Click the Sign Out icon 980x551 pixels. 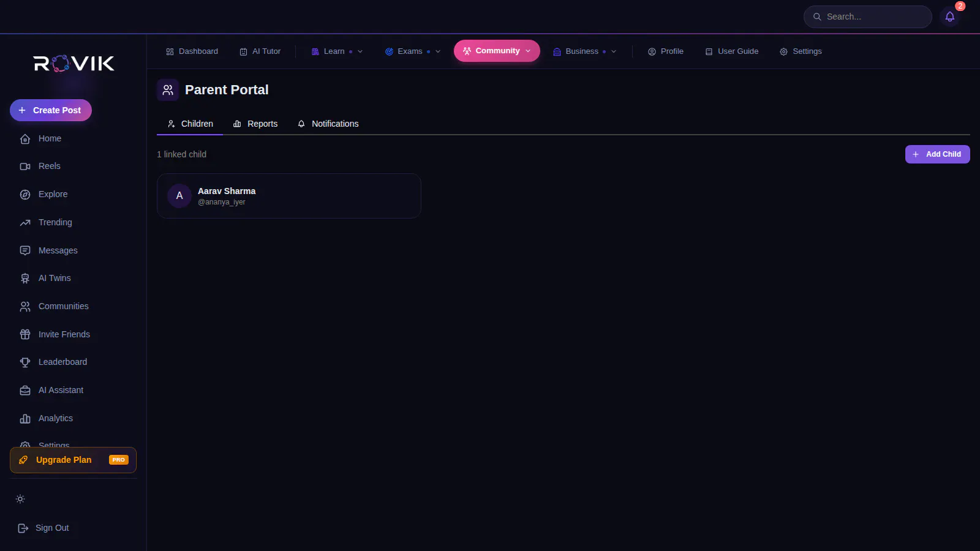tap(23, 528)
